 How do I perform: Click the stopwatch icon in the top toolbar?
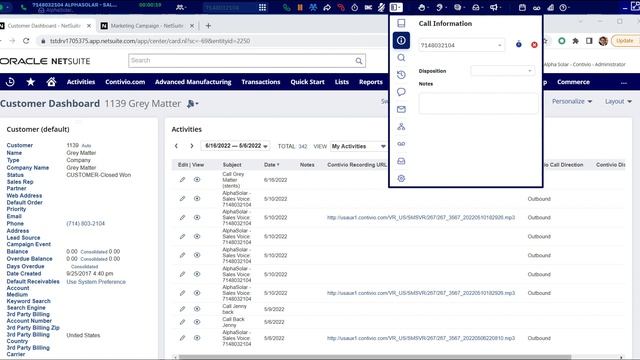[354, 7]
